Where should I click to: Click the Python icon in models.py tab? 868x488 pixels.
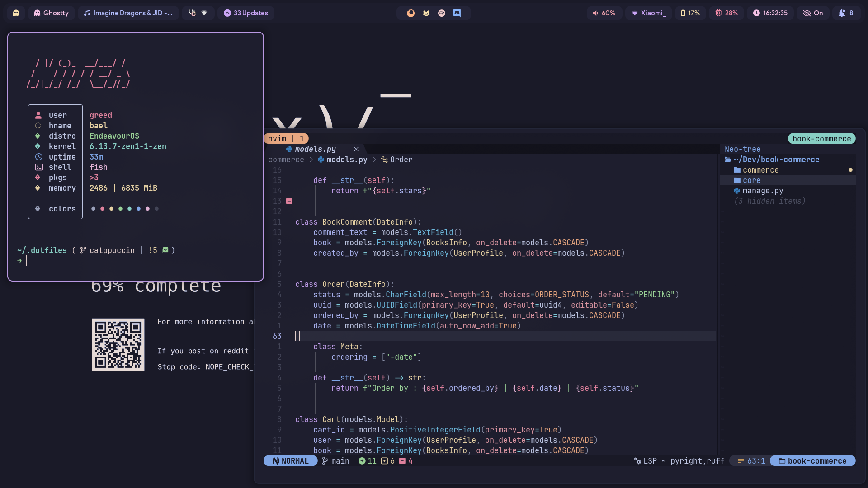click(x=289, y=149)
